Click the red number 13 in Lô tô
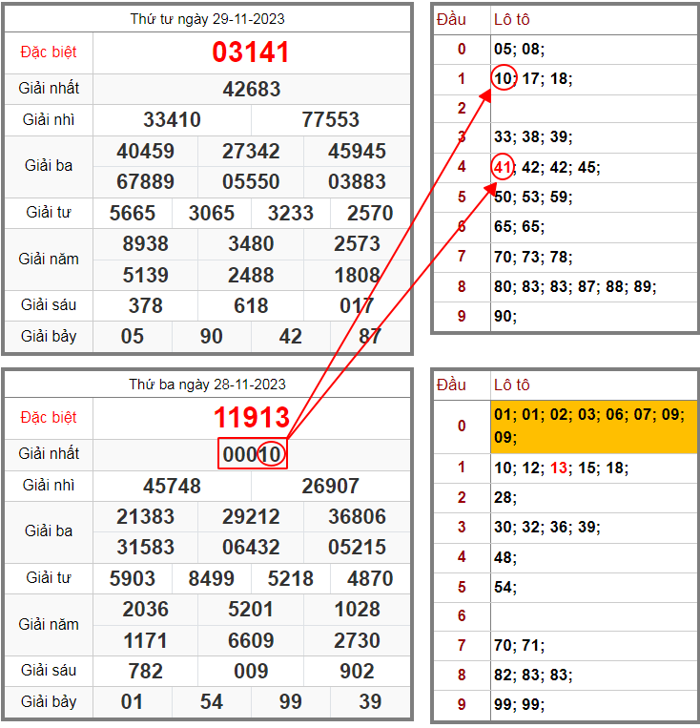The width and height of the screenshot is (700, 728). pos(558,468)
